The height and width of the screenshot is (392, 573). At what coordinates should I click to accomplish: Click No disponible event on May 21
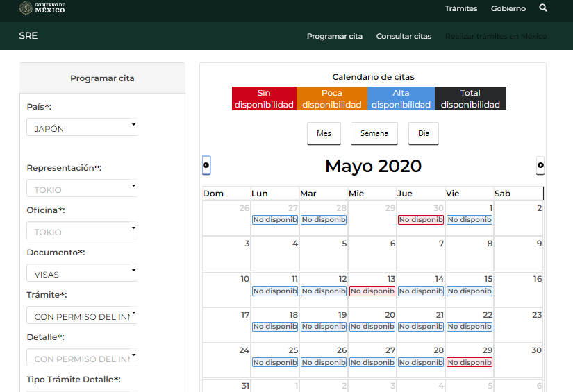[x=421, y=327]
